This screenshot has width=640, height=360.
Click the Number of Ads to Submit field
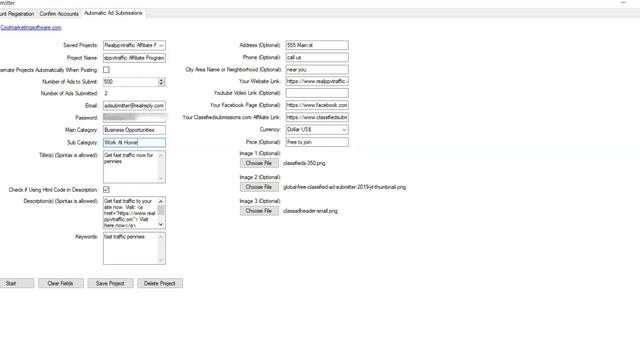click(x=131, y=82)
